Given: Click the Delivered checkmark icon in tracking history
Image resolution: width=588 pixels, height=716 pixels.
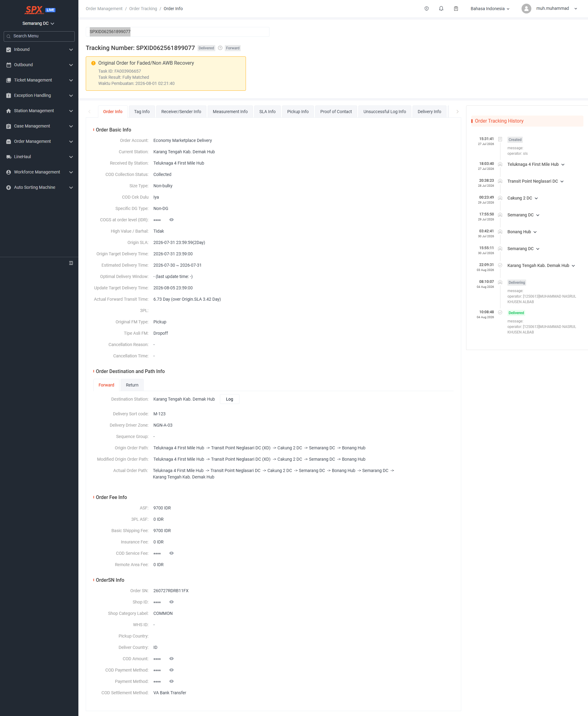Looking at the screenshot, I should tap(500, 313).
